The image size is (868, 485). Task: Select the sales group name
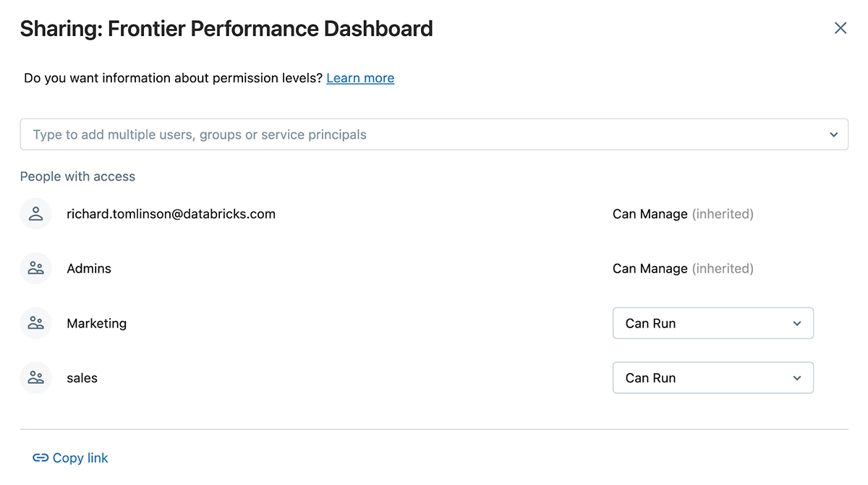pyautogui.click(x=82, y=378)
